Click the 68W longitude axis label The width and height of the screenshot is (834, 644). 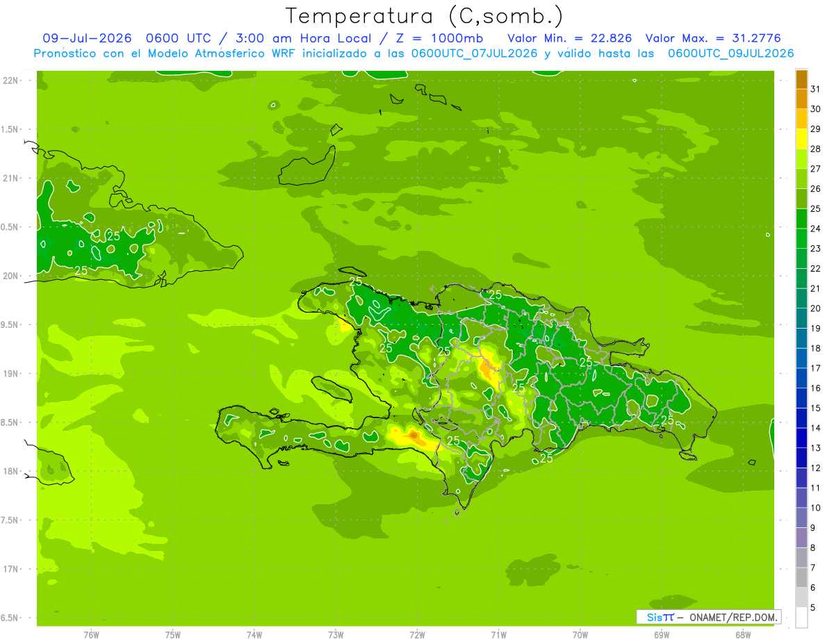coord(743,634)
